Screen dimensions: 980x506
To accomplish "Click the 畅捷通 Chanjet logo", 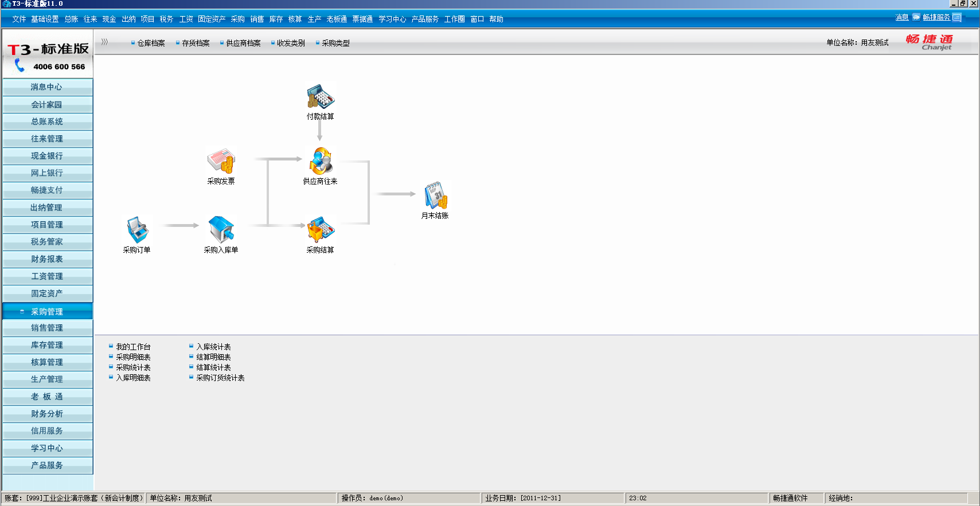I will point(929,42).
